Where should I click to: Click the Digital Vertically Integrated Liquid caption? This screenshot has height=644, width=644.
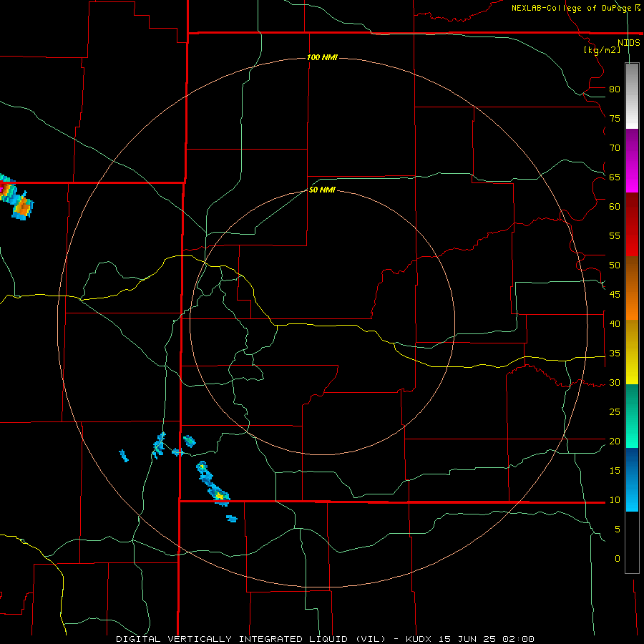(x=250, y=639)
